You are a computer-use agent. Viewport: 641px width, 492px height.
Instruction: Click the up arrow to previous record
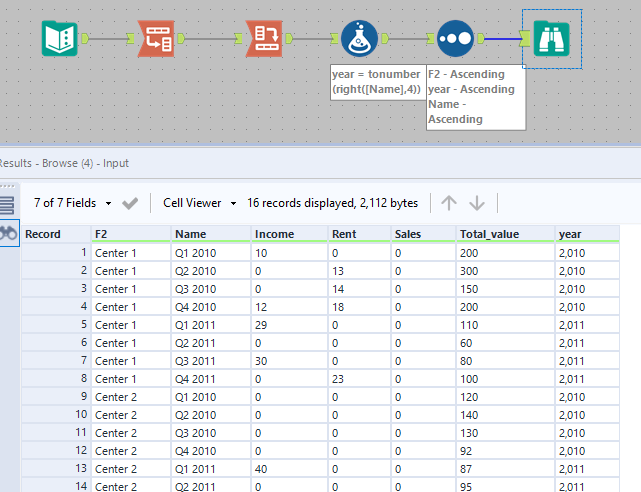pyautogui.click(x=449, y=203)
